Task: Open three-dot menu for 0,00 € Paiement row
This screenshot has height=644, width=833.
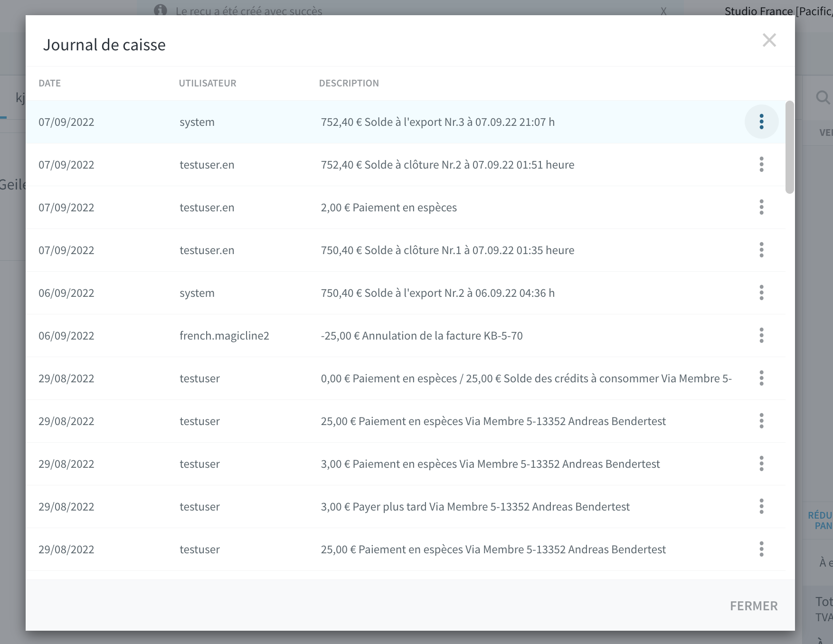Action: click(x=761, y=379)
